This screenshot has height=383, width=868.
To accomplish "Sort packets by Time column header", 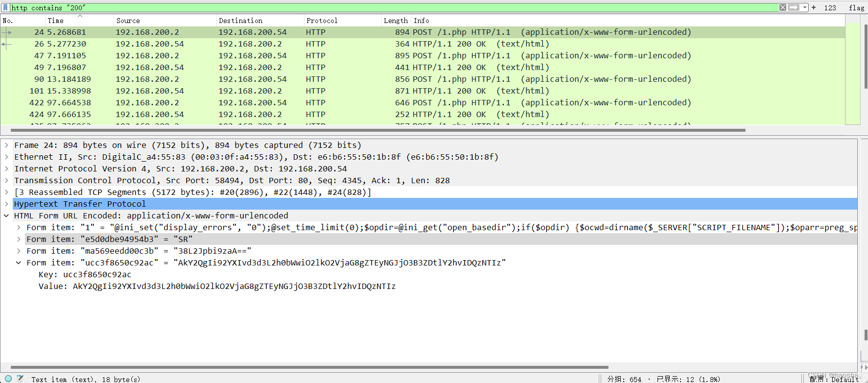I will 79,21.
